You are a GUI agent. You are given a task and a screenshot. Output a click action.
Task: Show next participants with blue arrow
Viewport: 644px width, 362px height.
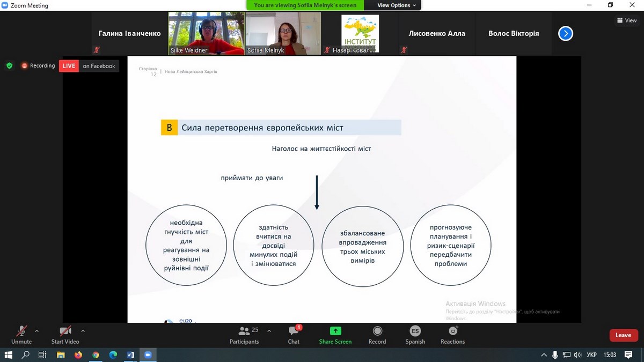[565, 34]
